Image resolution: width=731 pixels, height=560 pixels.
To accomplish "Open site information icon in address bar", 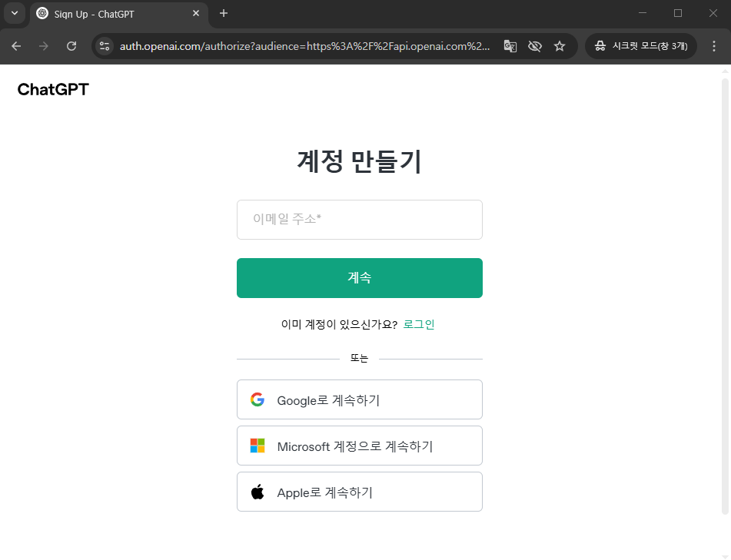I will pyautogui.click(x=105, y=46).
